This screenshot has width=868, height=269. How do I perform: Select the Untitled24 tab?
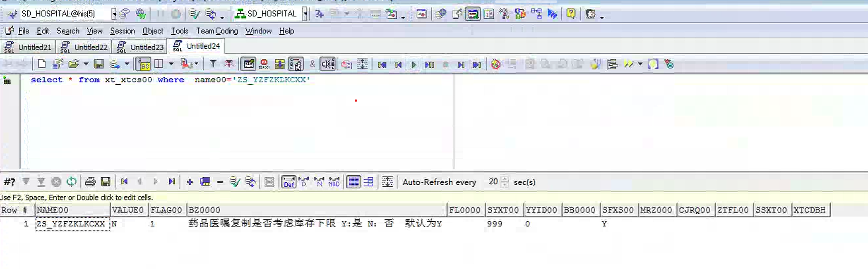coord(197,46)
